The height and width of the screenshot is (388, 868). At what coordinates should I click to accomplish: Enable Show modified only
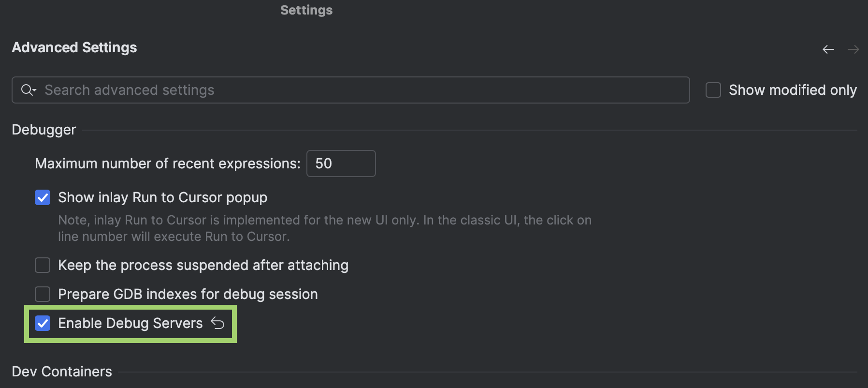(713, 89)
